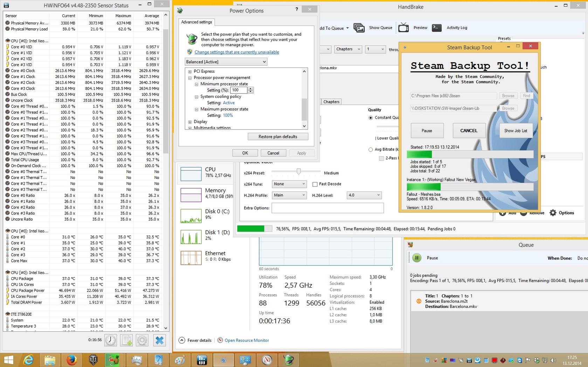Open Windows Start button
This screenshot has height=367, width=588.
(9, 360)
